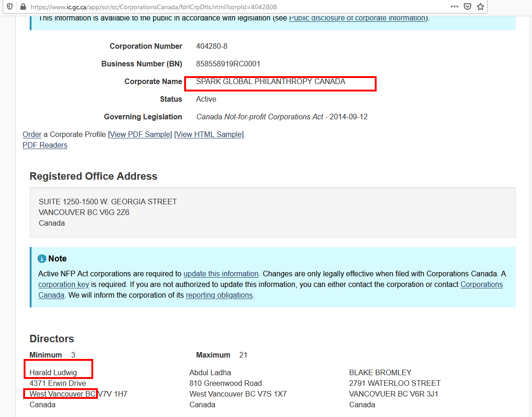Open Public disclosure of corporate information link
Image resolution: width=532 pixels, height=417 pixels.
pos(357,18)
